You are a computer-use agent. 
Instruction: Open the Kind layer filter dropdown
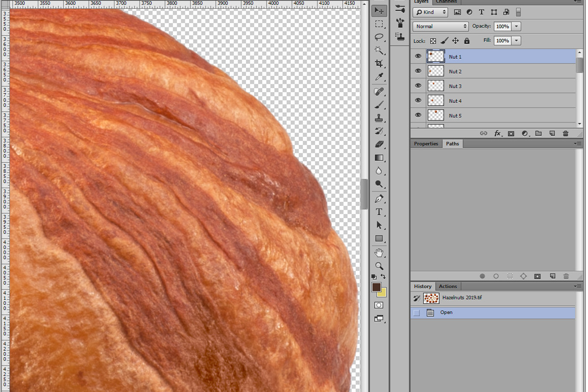point(430,12)
